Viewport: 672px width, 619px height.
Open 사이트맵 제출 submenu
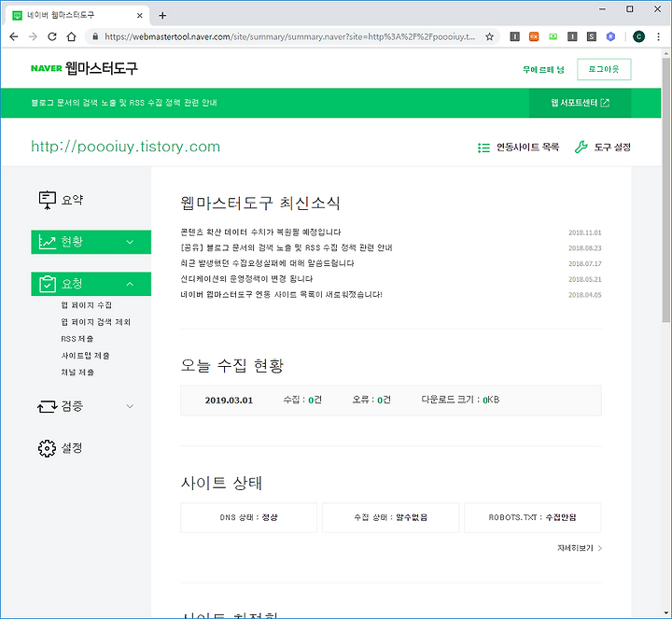pos(85,356)
